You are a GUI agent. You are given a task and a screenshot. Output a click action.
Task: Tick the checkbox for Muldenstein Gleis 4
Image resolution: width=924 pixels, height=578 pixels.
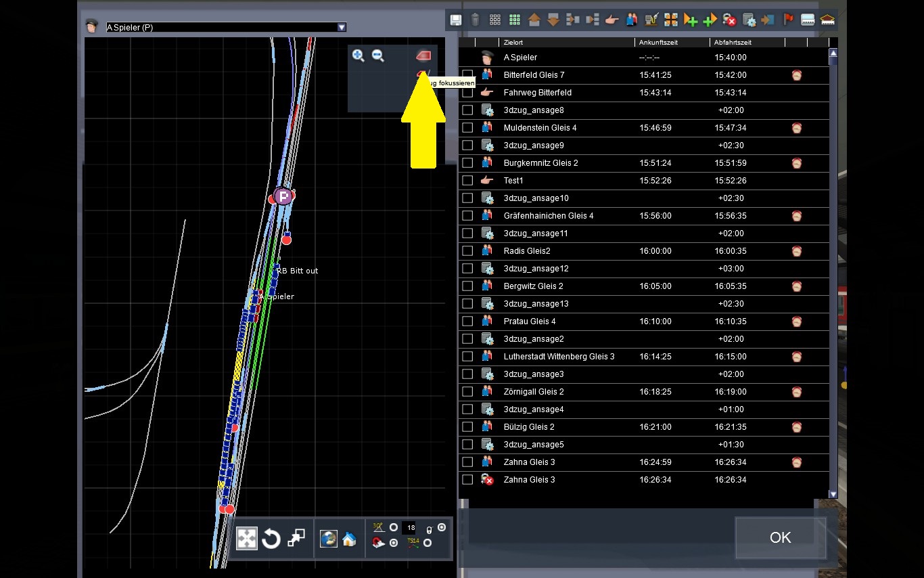467,127
